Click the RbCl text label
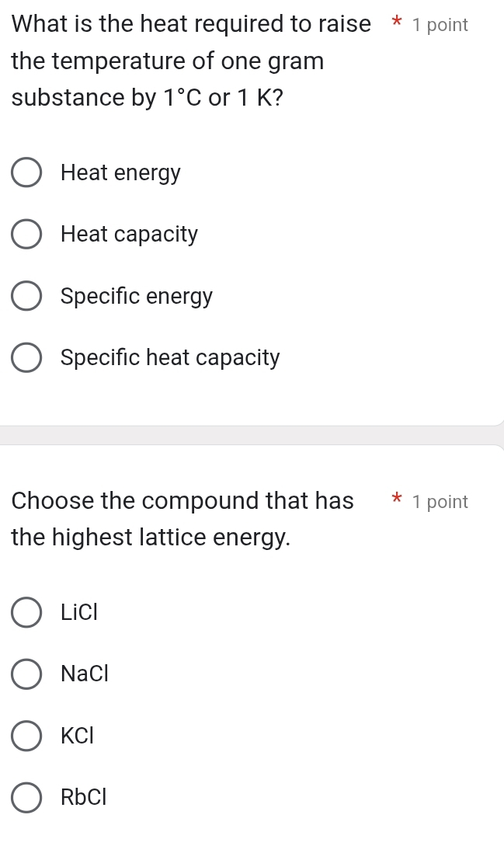This screenshot has height=853, width=504. (82, 797)
